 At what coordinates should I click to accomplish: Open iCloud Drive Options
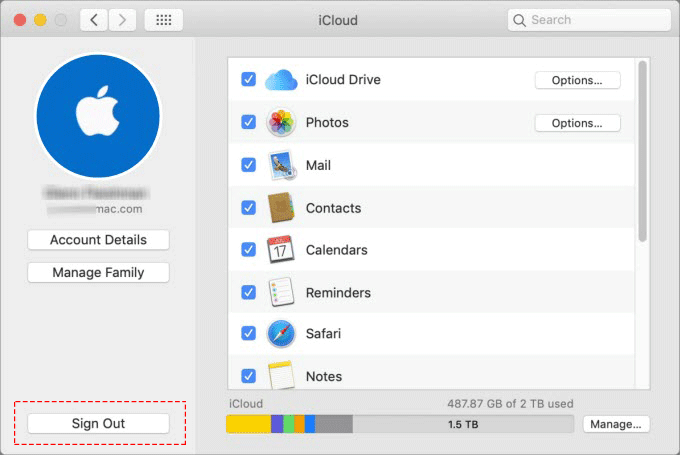click(x=577, y=80)
